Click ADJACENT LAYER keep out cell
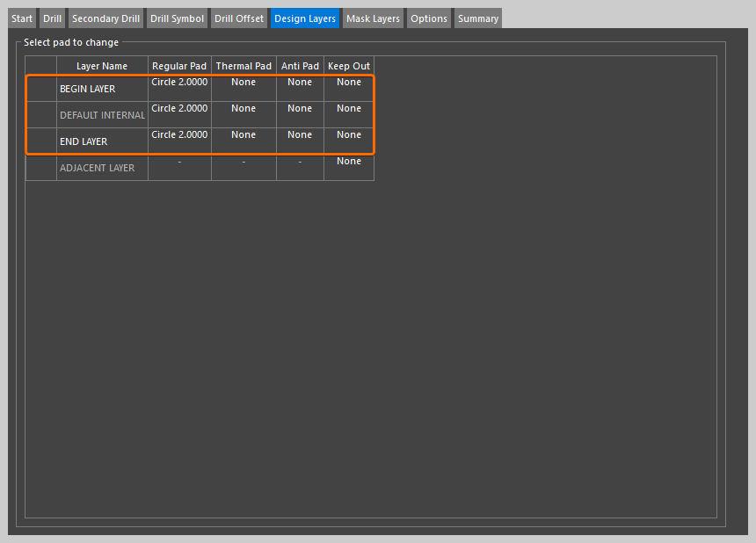 (349, 162)
